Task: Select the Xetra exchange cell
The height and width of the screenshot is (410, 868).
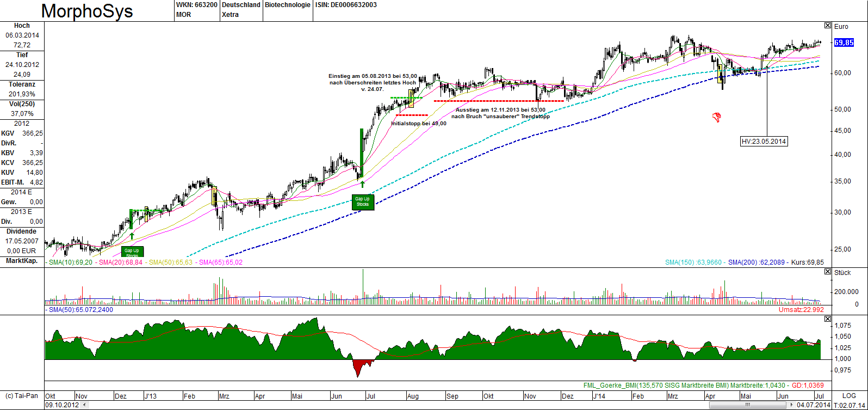Action: coord(230,15)
